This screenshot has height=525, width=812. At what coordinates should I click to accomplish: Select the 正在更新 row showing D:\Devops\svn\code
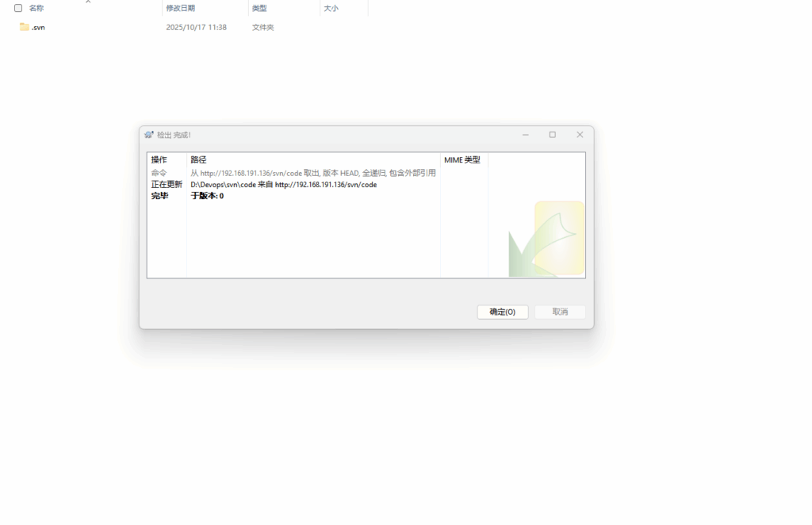pyautogui.click(x=283, y=185)
